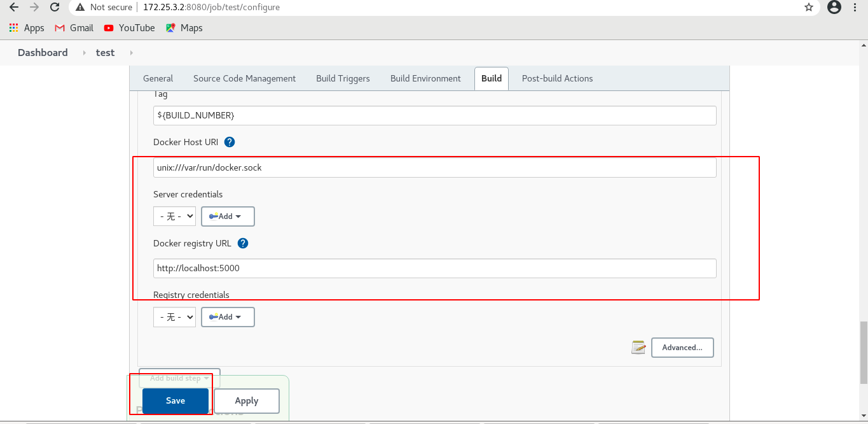Click the Docker Host URI input field
868x424 pixels.
pos(435,167)
